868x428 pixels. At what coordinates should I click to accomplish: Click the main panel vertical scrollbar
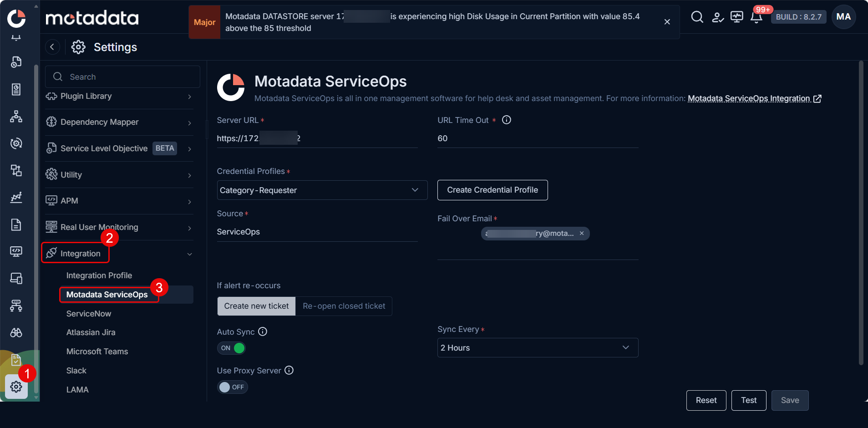pos(861,213)
